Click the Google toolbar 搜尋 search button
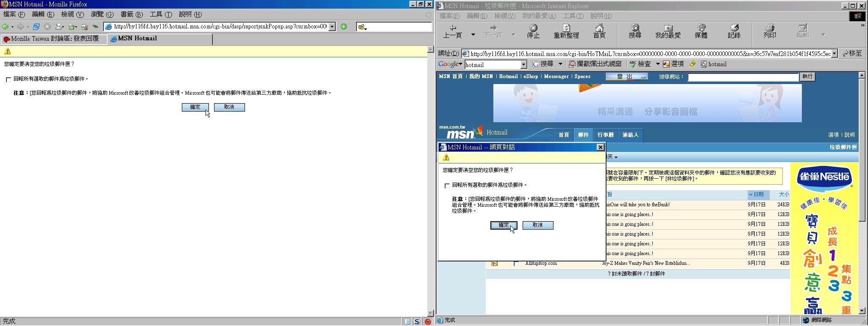The image size is (868, 326). [x=543, y=64]
